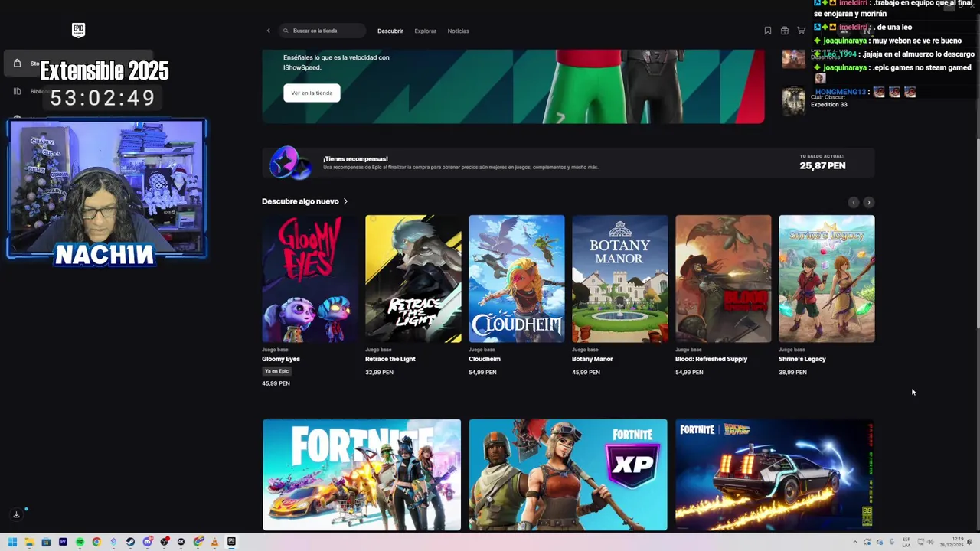Open Windows Start button
The height and width of the screenshot is (551, 980).
[12, 542]
